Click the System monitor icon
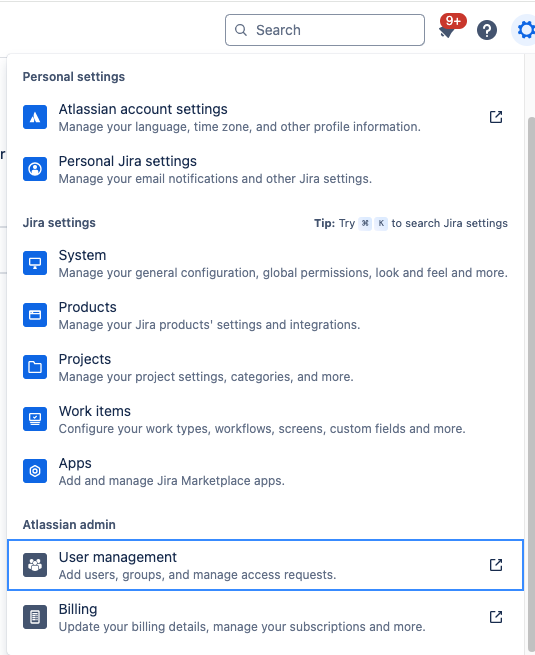535x655 pixels. click(x=35, y=263)
